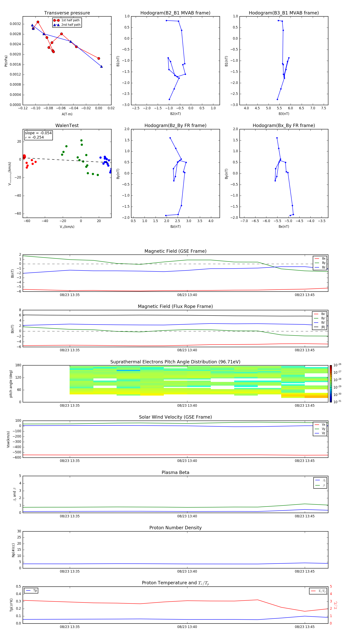This screenshot has width=351, height=644.
Task: Click the "Transverse pressure" plot title
Action: 67,13
